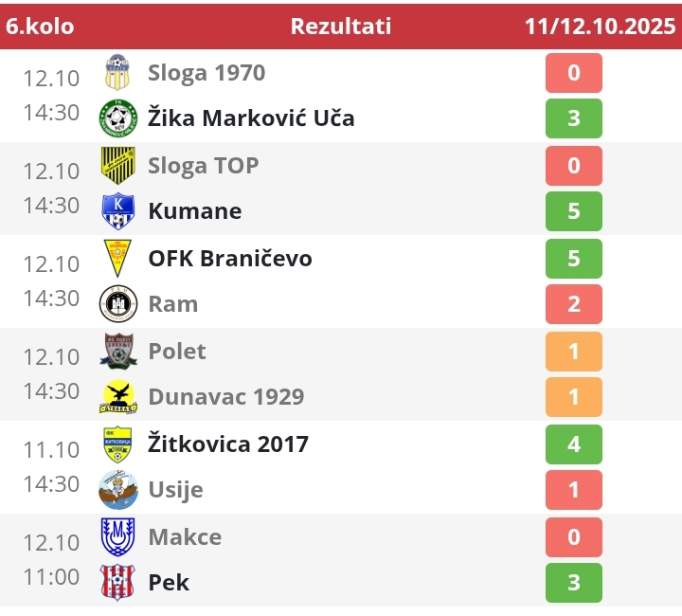Click the Dunavac 1929 bird logo
The width and height of the screenshot is (682, 616).
coord(118,397)
